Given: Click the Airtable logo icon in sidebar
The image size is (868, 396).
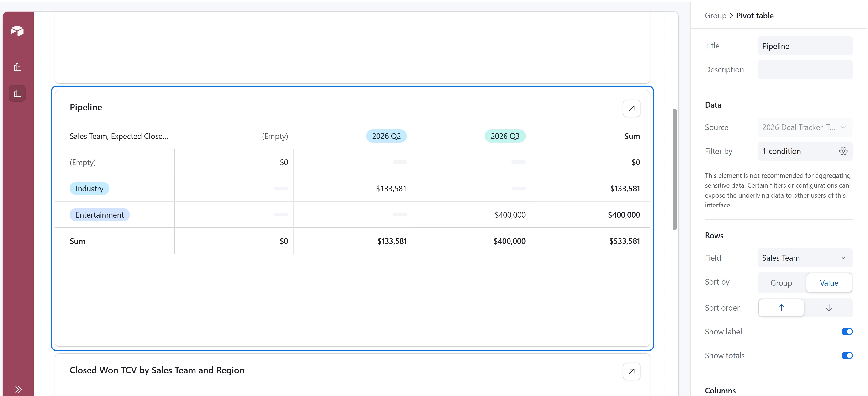Looking at the screenshot, I should tap(17, 31).
